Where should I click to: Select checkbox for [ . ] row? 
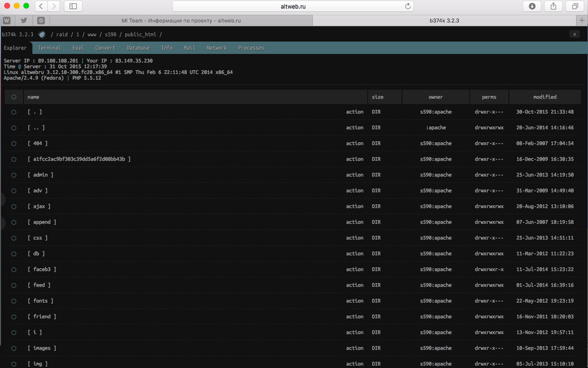point(14,112)
